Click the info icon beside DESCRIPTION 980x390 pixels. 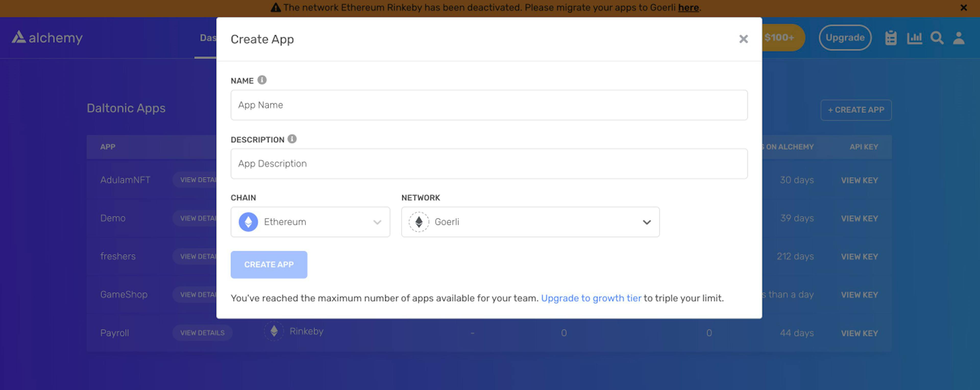(292, 139)
